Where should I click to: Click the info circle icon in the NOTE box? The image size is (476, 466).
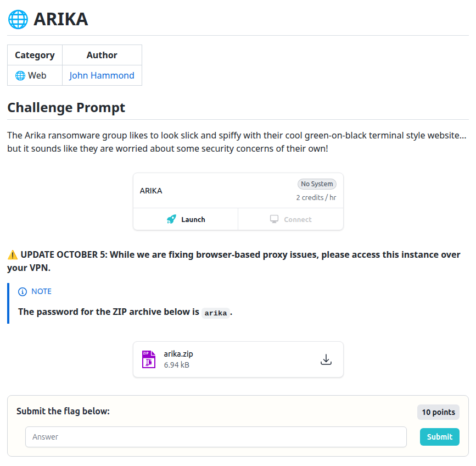click(x=22, y=291)
